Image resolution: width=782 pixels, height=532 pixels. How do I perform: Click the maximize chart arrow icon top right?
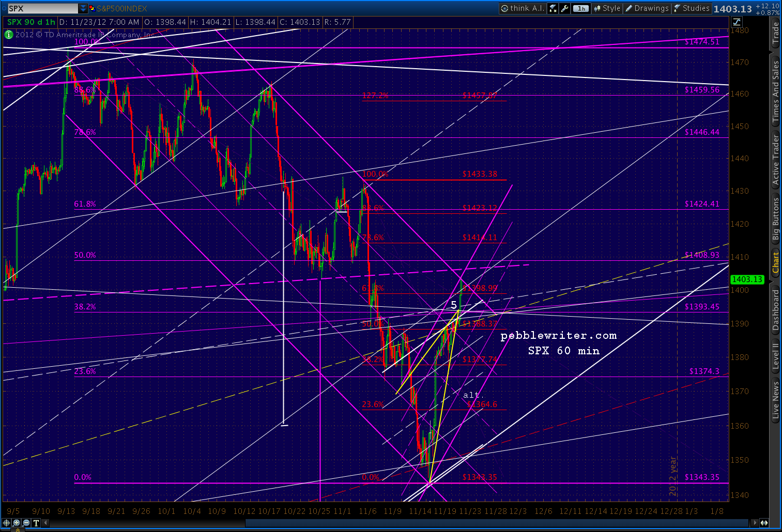[737, 22]
